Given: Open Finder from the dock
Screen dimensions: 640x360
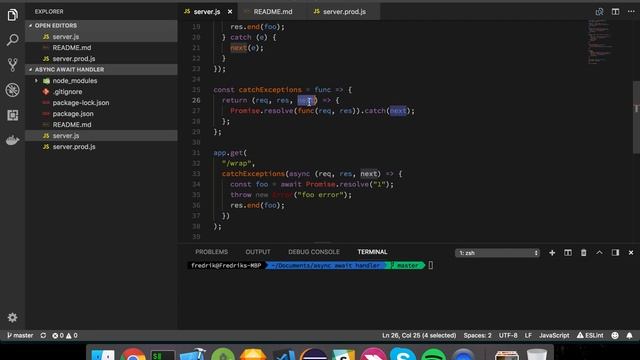Looking at the screenshot, I should coord(102,354).
